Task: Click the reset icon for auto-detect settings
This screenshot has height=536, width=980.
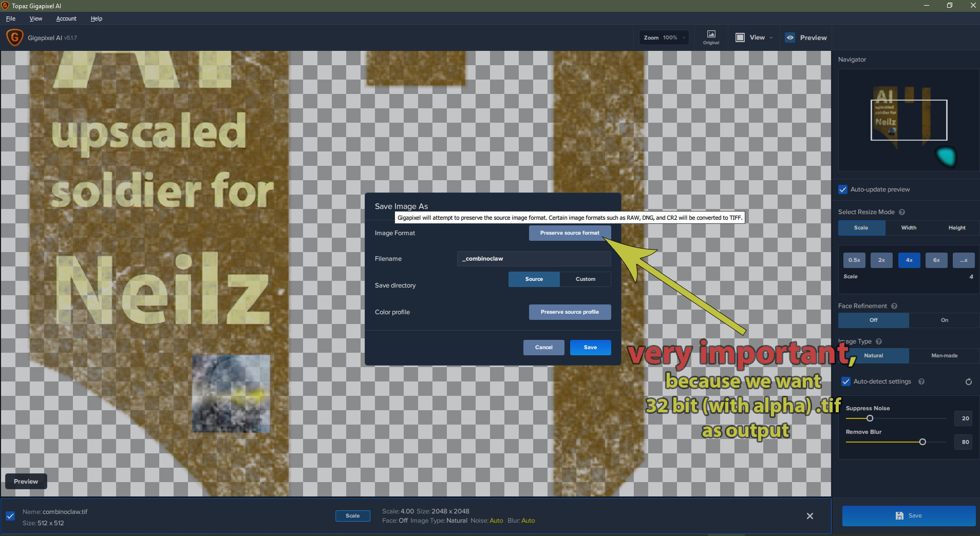Action: tap(968, 381)
